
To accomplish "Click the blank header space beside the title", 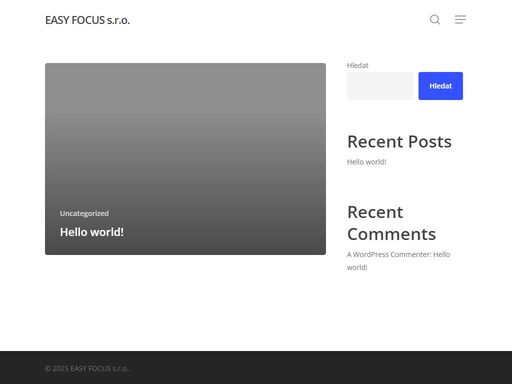I will (x=277, y=20).
